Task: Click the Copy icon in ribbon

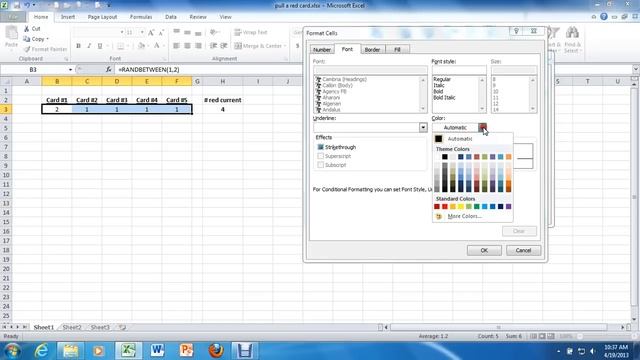Action: tap(27, 39)
